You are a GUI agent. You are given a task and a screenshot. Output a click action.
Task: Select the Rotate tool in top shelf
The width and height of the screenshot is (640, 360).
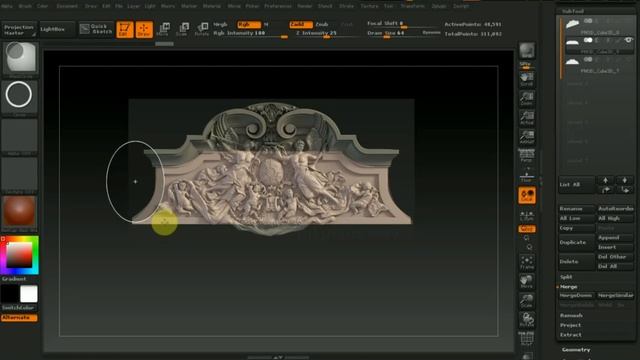(202, 29)
